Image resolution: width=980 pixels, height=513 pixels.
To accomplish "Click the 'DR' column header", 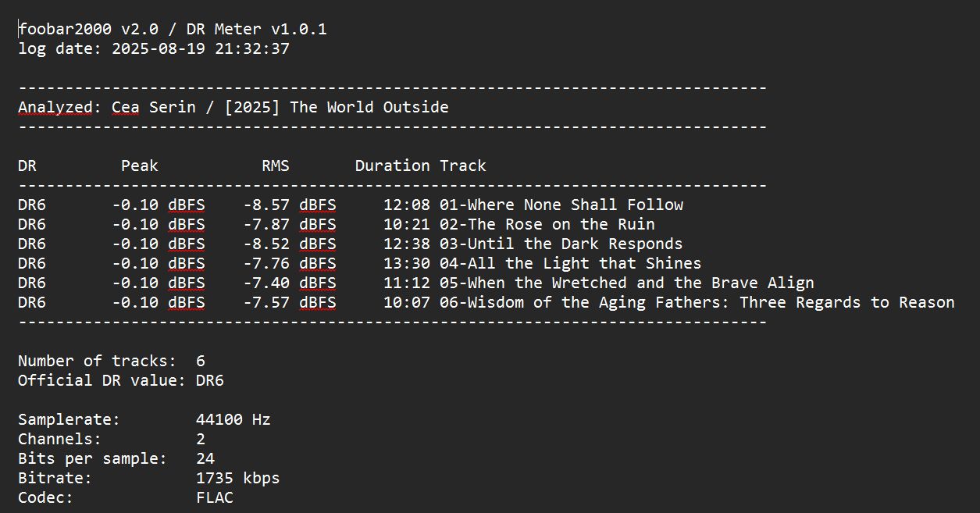I will (x=27, y=166).
